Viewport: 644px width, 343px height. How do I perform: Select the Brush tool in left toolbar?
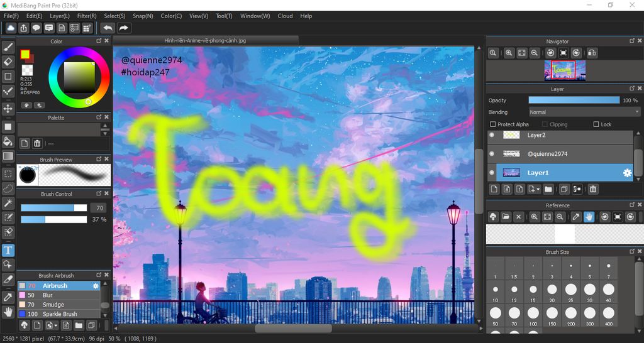point(8,47)
